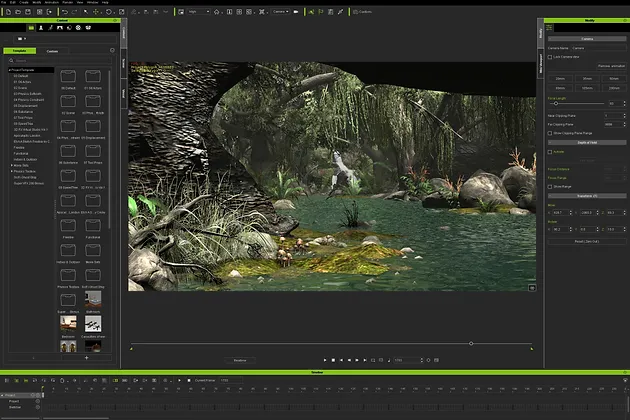Image resolution: width=630 pixels, height=420 pixels.
Task: Jump to the previous frame button
Action: pos(349,360)
